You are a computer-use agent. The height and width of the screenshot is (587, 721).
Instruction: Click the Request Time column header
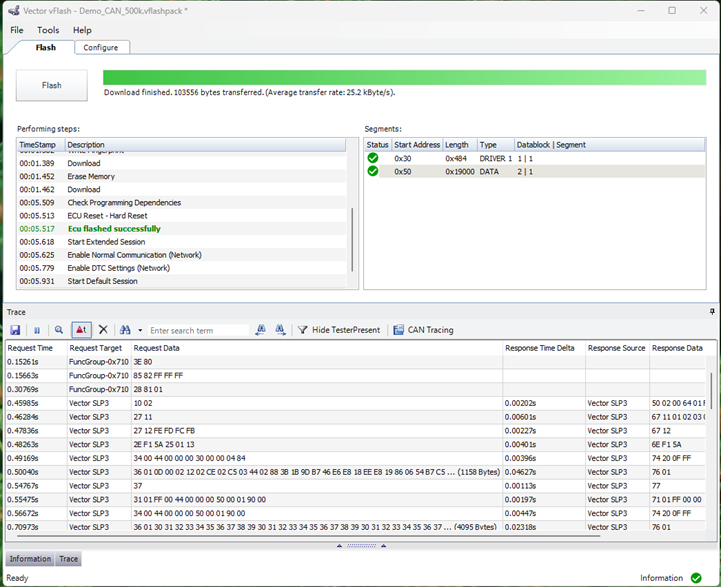(x=36, y=348)
